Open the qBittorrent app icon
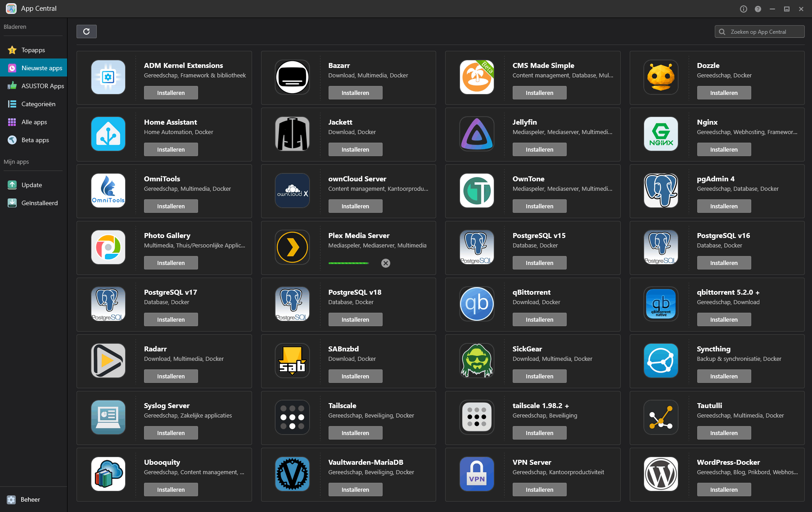This screenshot has width=812, height=512. [x=477, y=304]
